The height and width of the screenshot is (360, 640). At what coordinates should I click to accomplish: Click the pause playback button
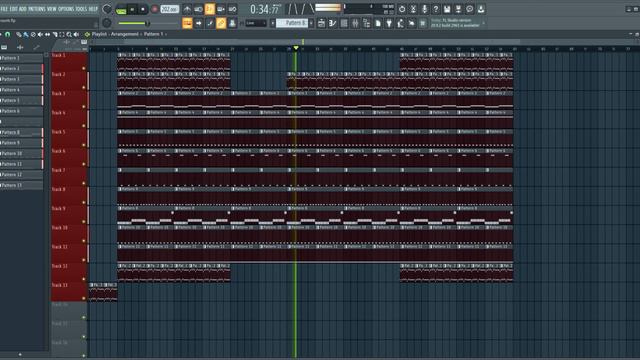132,9
